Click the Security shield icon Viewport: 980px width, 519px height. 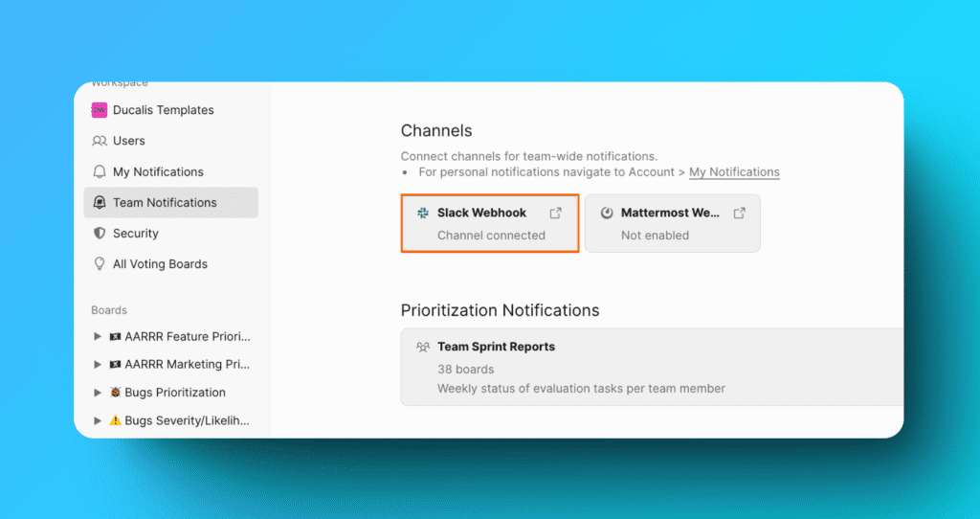click(x=99, y=234)
